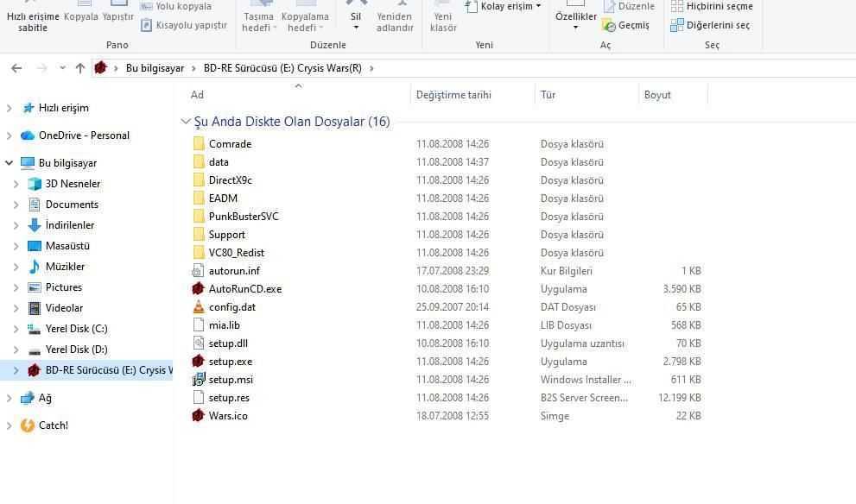Select Pictures in navigation pane
This screenshot has width=856, height=504.
click(64, 287)
